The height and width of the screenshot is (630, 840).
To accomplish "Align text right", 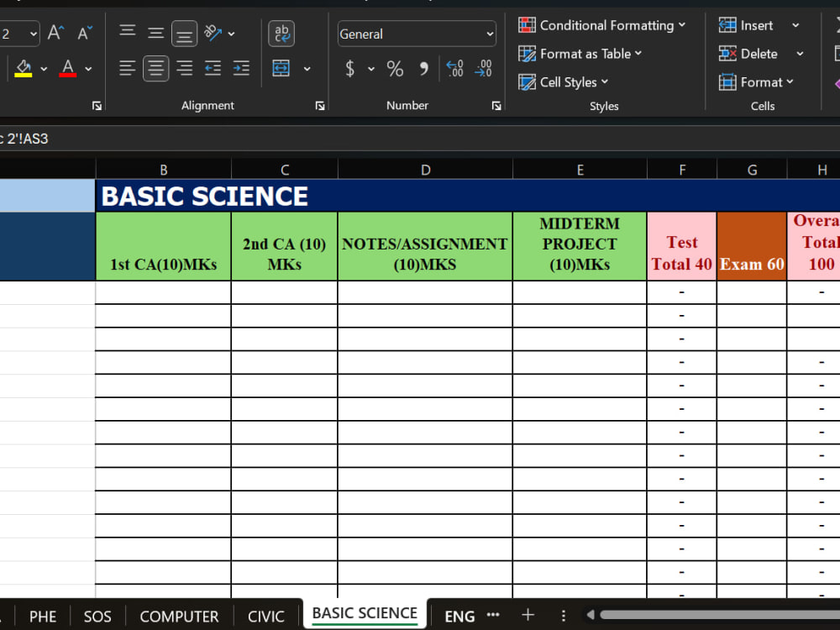I will (x=184, y=69).
